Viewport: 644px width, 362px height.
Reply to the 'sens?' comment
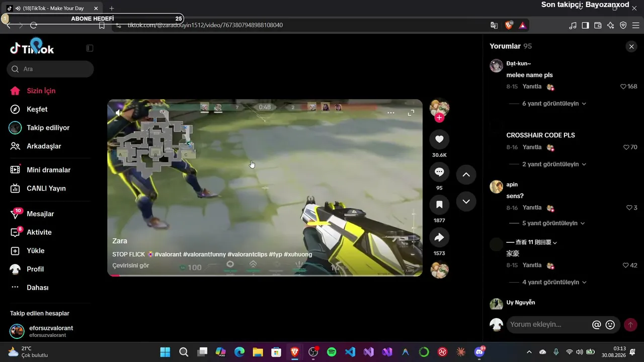[x=532, y=208]
